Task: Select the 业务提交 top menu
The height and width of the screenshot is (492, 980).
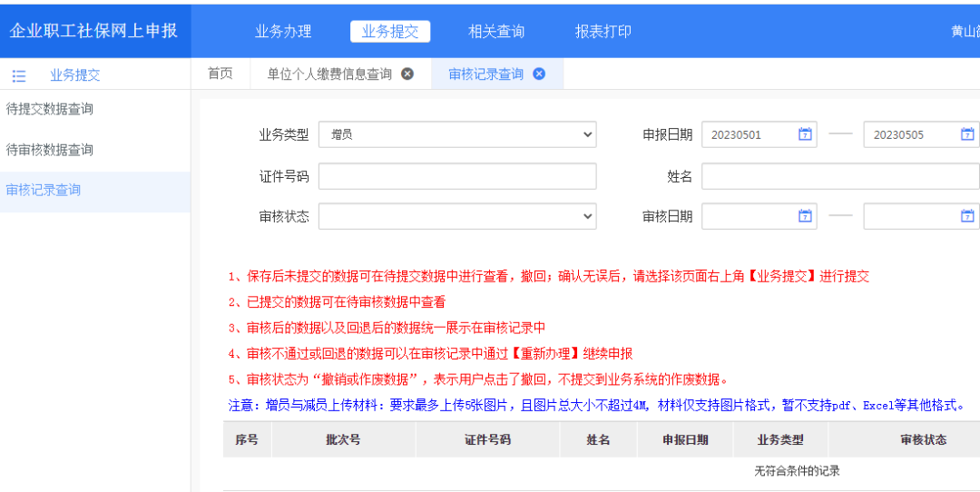Action: point(390,31)
